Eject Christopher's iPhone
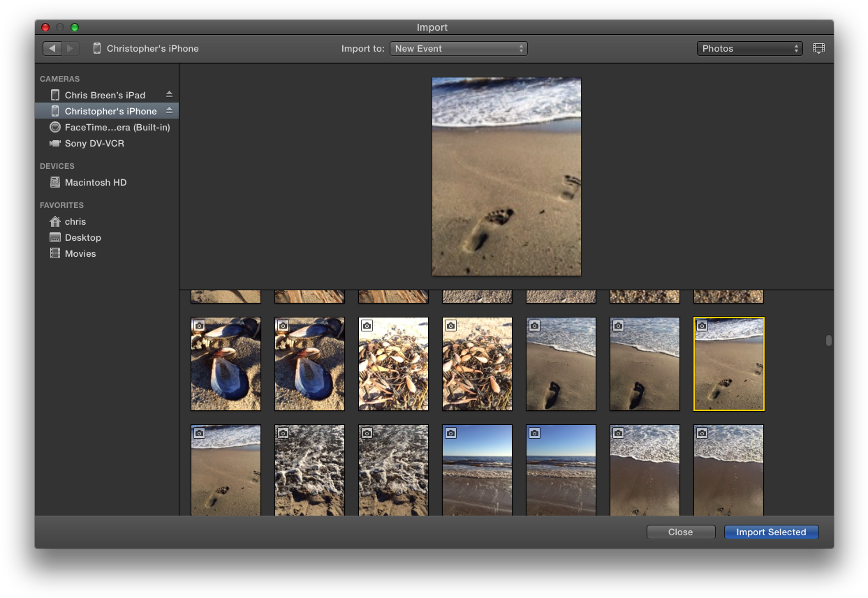This screenshot has height=598, width=868. 169,110
